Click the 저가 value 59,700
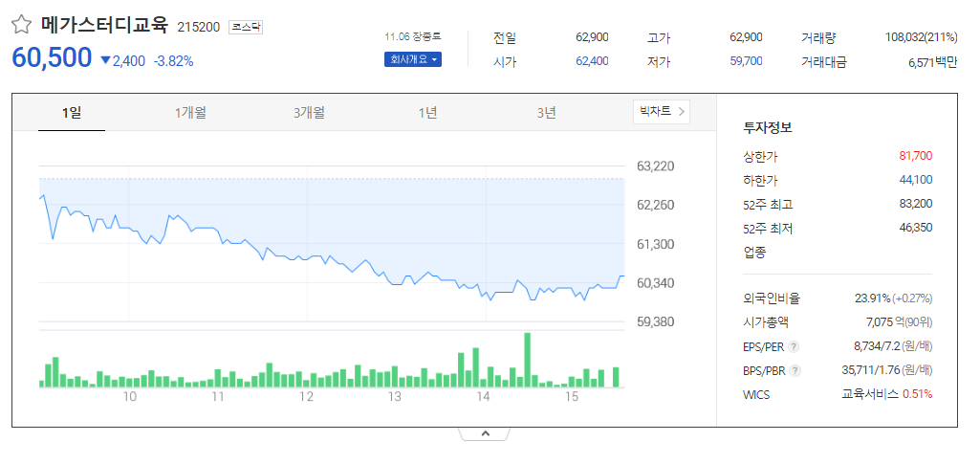980x464 pixels. pyautogui.click(x=746, y=61)
